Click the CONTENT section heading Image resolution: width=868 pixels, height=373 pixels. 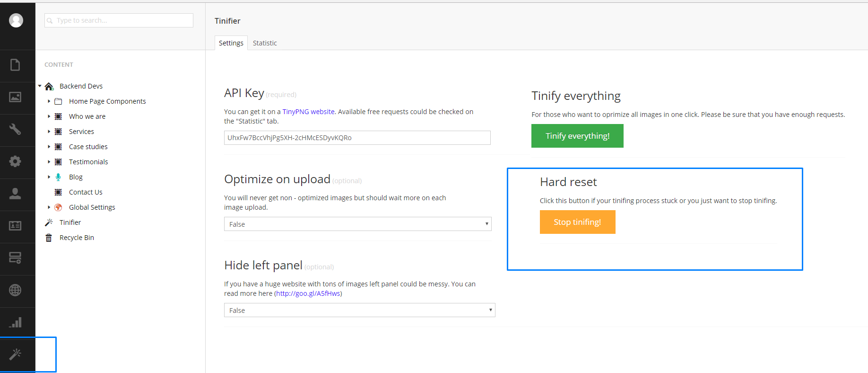pyautogui.click(x=59, y=65)
